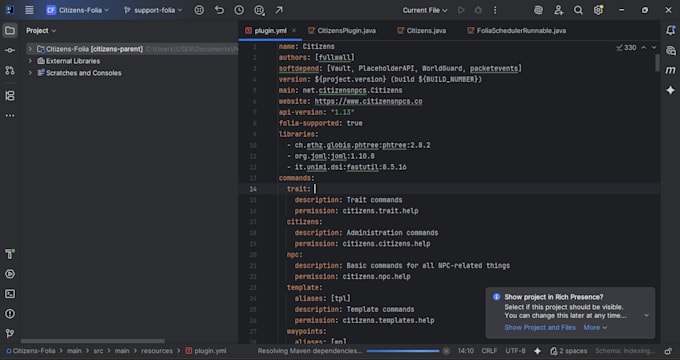
Task: Open the Commit tool window
Action: pyautogui.click(x=10, y=50)
